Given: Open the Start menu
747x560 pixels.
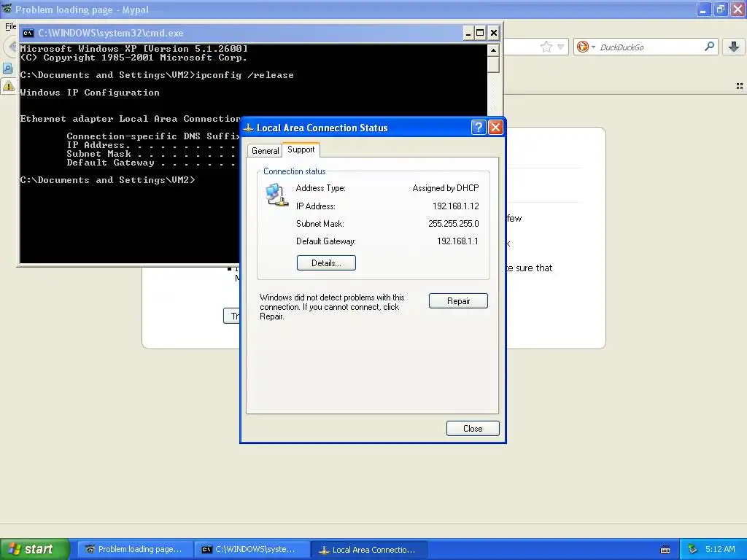Looking at the screenshot, I should coord(34,549).
